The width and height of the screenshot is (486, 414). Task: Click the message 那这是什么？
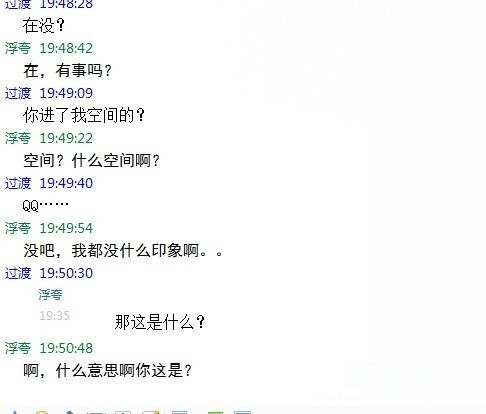pos(160,322)
